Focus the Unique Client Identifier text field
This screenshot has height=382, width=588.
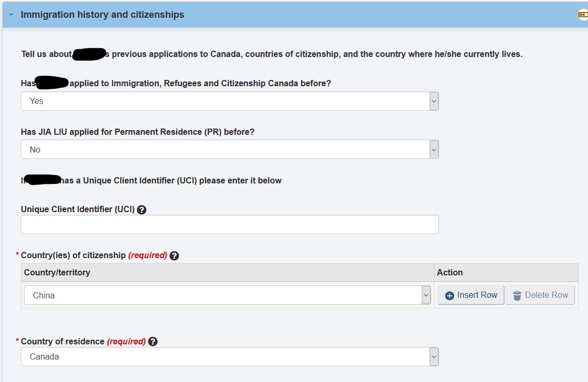coord(229,225)
